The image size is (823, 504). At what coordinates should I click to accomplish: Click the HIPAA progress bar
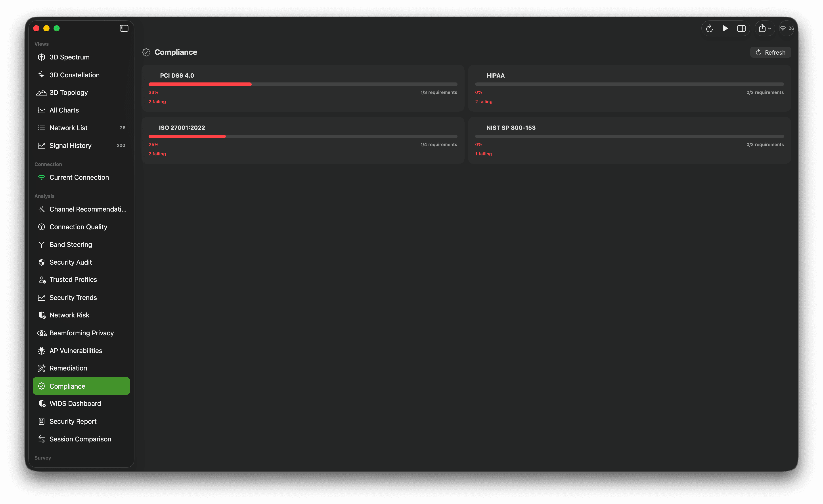629,84
